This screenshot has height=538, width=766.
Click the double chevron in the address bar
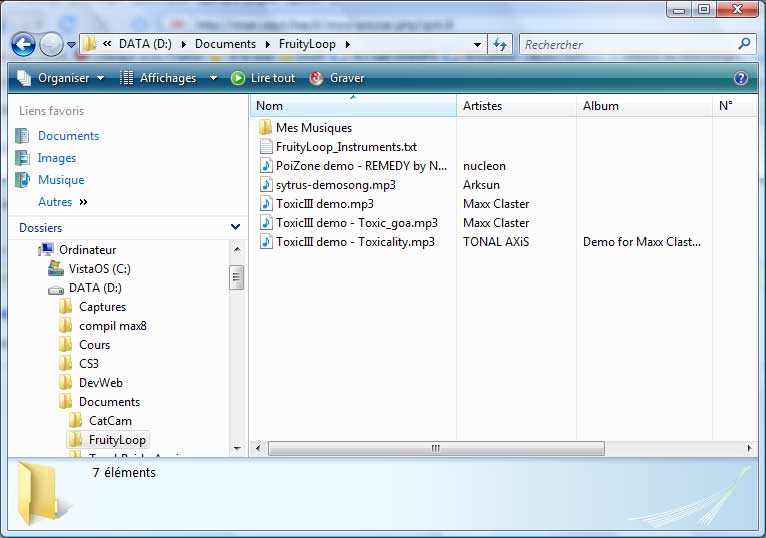(106, 44)
